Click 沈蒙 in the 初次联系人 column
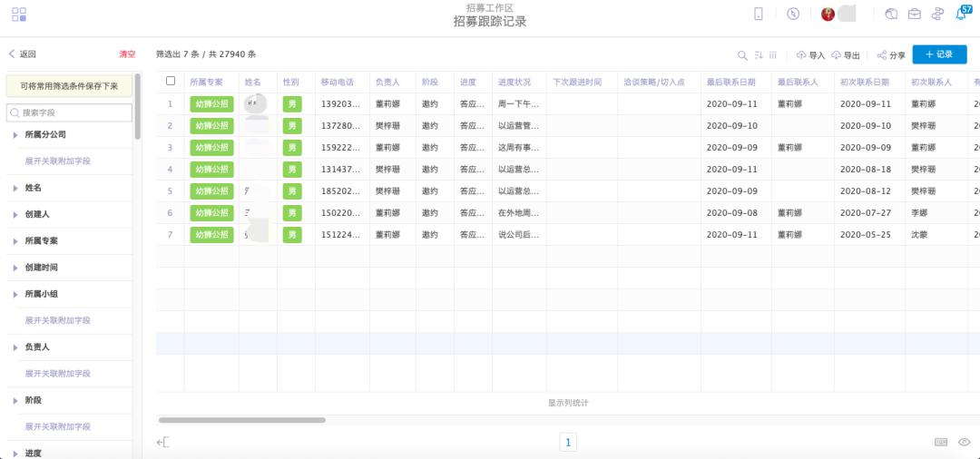980x459 pixels. click(x=919, y=235)
